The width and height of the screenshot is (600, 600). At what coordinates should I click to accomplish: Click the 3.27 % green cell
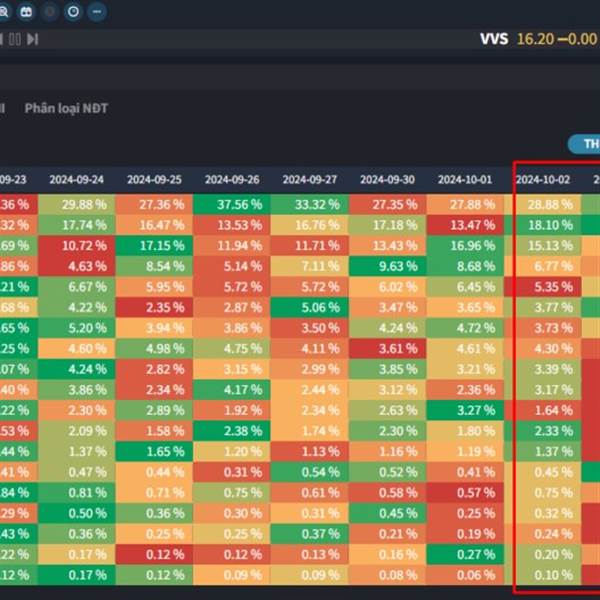click(x=465, y=411)
